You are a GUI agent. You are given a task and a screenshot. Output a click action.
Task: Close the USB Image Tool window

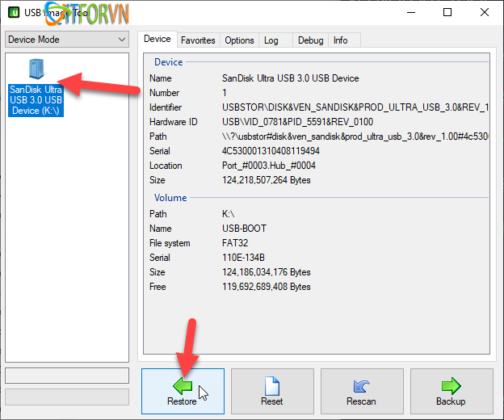click(483, 12)
